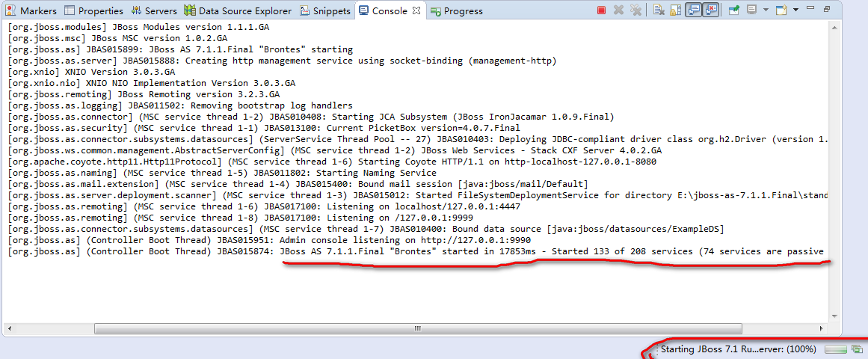Click the 'JBoss Modules version 1.1.1.GA' log line
Screen dimensions: 868x359
(x=139, y=27)
